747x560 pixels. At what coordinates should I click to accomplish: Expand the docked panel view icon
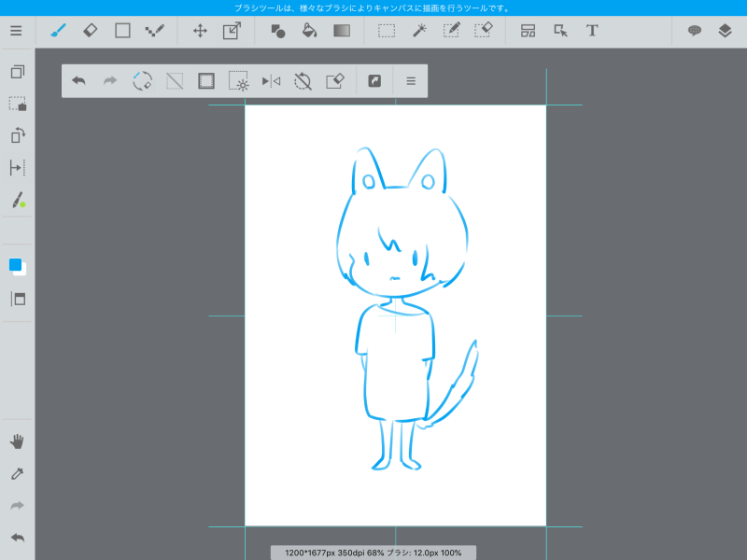point(17,299)
